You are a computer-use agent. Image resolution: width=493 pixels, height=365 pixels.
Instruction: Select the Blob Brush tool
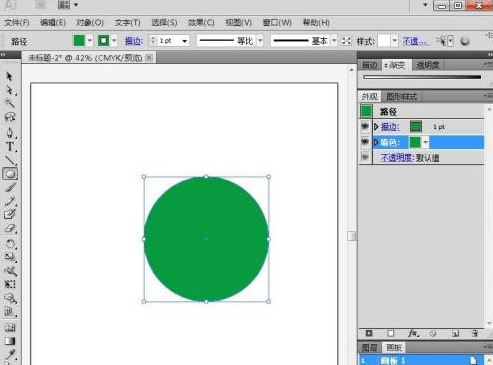pos(9,214)
